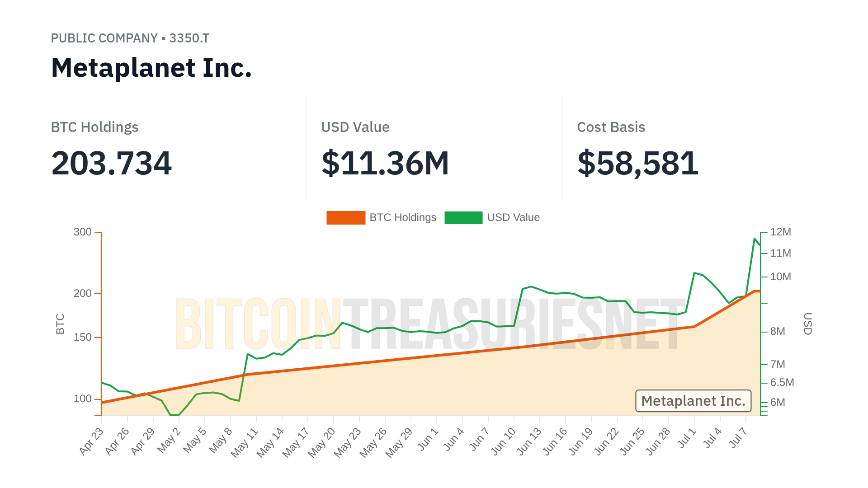The height and width of the screenshot is (488, 868).
Task: Click the BitcoinTreasuries.net watermark
Action: click(x=429, y=324)
